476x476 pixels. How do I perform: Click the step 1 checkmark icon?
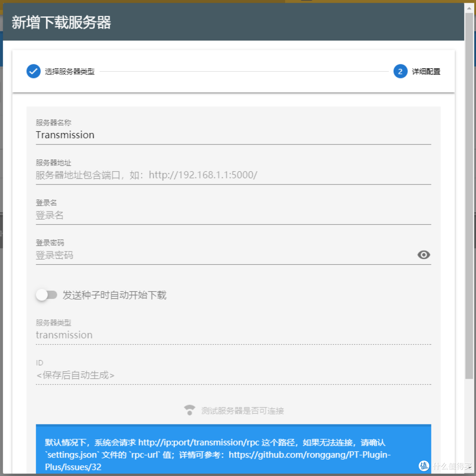(x=33, y=71)
